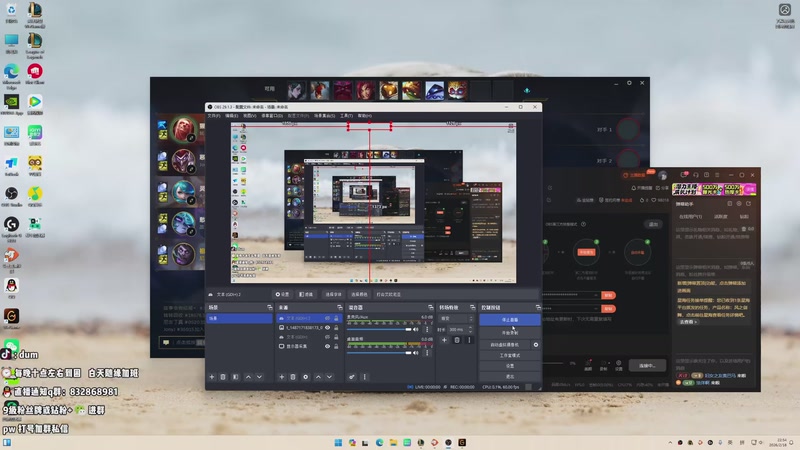Delete the selected source with the trash icon
The height and width of the screenshot is (450, 800).
point(294,377)
